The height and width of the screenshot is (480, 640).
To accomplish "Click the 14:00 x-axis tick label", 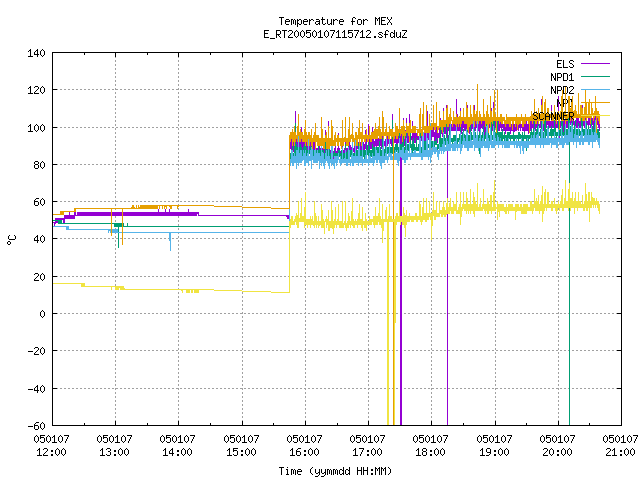I will pyautogui.click(x=177, y=452).
